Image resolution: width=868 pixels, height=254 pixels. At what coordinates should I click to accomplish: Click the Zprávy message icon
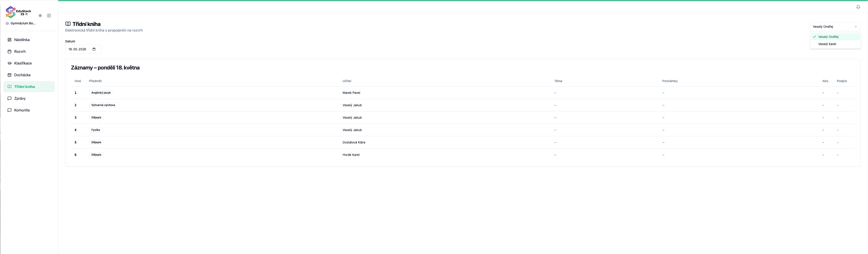[9, 99]
